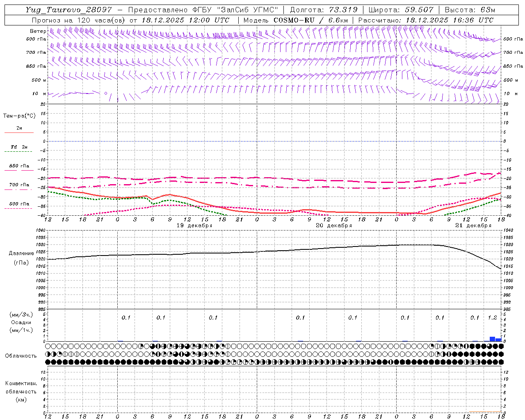Click the Осадки precipitation label
The width and height of the screenshot is (525, 420).
[21, 322]
